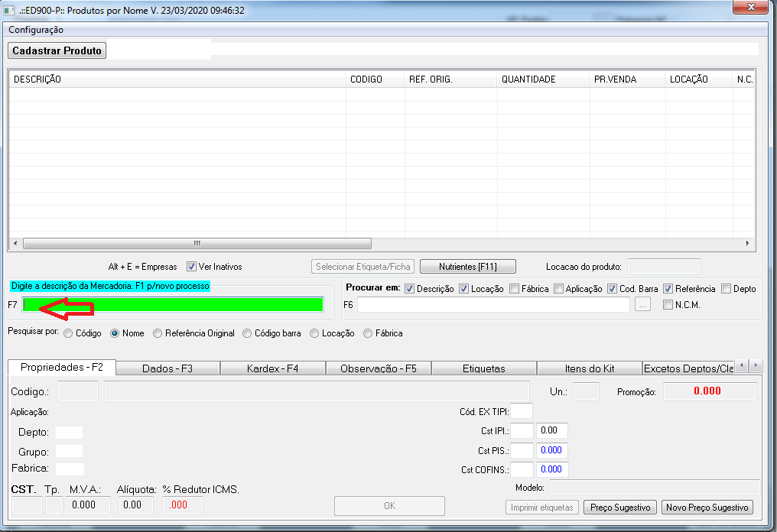The width and height of the screenshot is (777, 532).
Task: Open the Configuração menu
Action: click(36, 30)
